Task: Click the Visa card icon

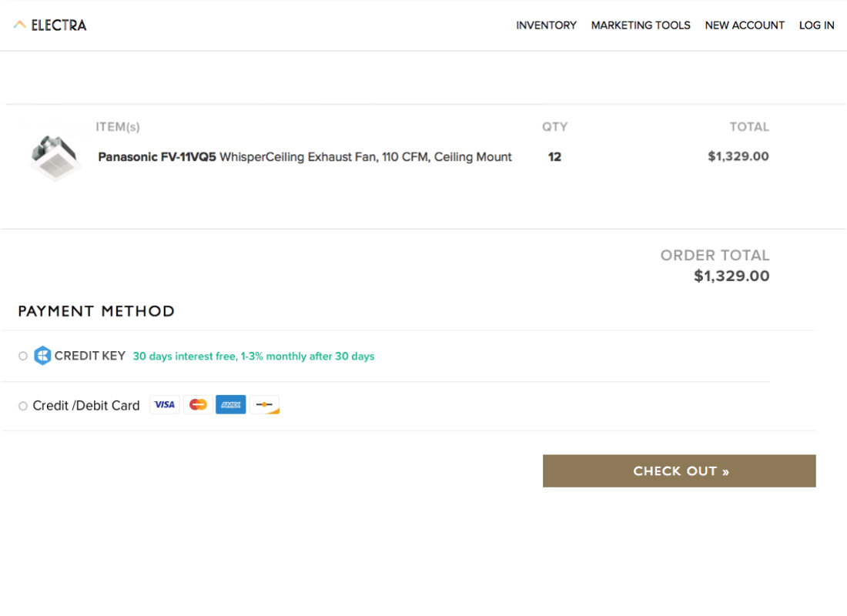Action: 165,405
